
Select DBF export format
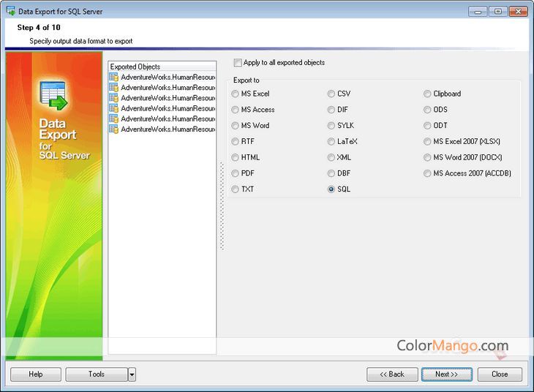(x=331, y=173)
